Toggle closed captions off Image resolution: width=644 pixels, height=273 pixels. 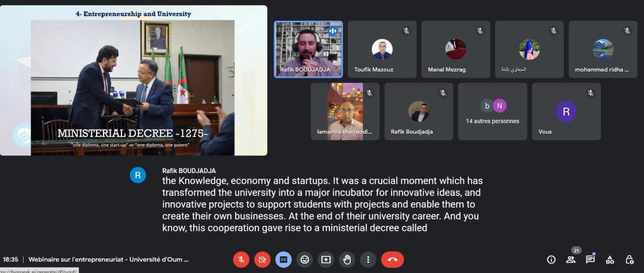[x=283, y=259]
